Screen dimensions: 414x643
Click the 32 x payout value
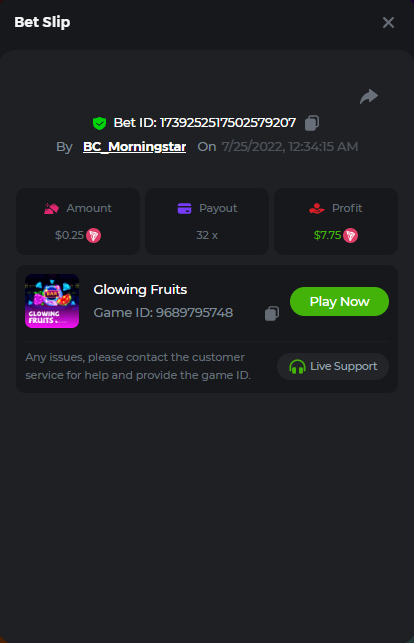point(207,235)
